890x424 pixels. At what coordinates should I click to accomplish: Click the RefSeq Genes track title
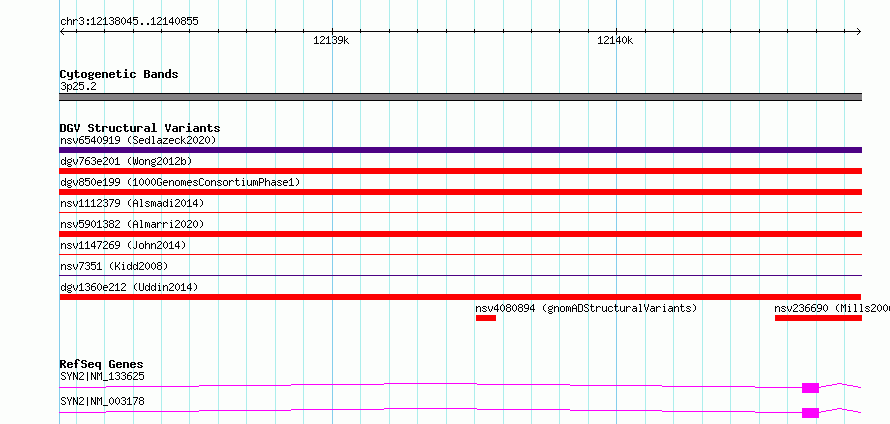[x=102, y=364]
